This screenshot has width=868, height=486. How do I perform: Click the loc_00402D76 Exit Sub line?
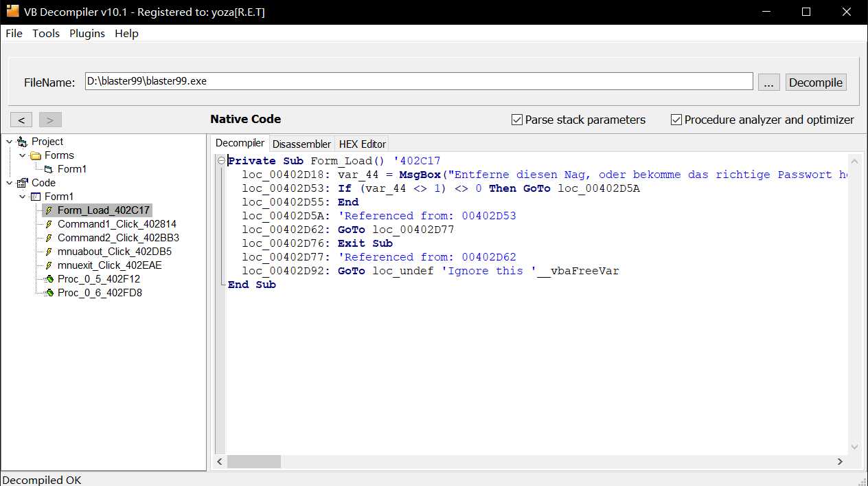point(317,243)
